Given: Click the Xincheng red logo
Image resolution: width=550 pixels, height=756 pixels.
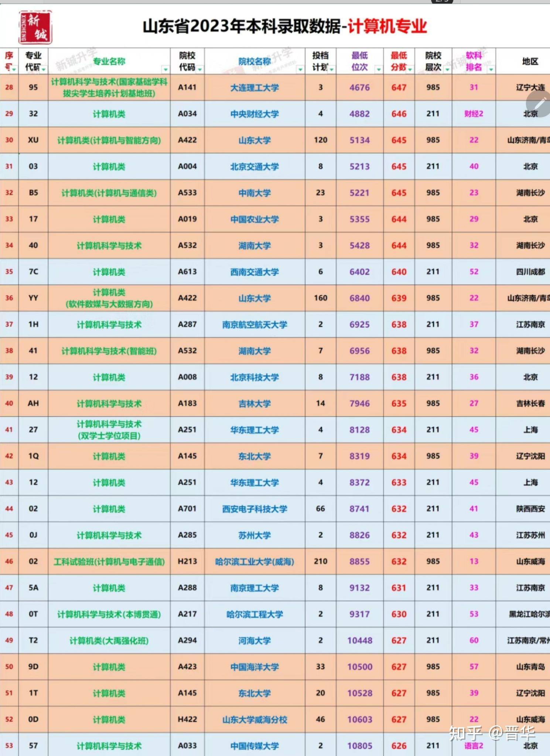Looking at the screenshot, I should tap(35, 27).
